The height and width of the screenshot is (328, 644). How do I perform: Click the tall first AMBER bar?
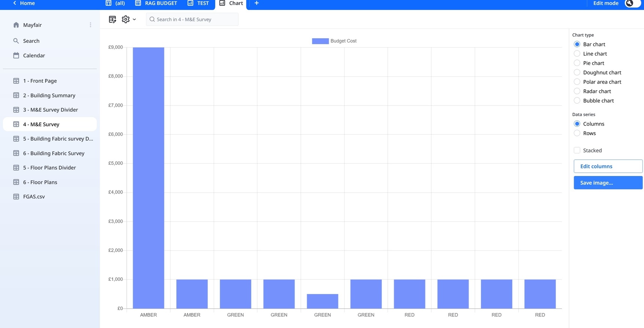[148, 178]
